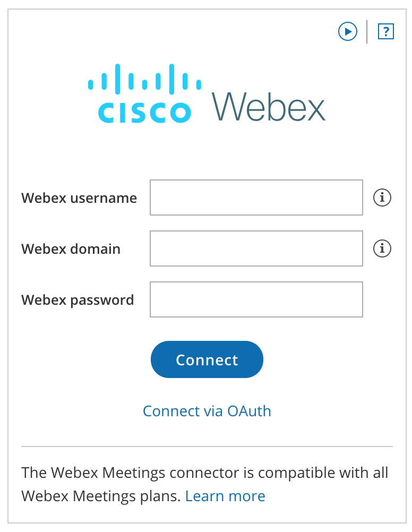Image resolution: width=412 pixels, height=532 pixels.
Task: Click the Cisco signal-bars emblem
Action: [x=144, y=79]
